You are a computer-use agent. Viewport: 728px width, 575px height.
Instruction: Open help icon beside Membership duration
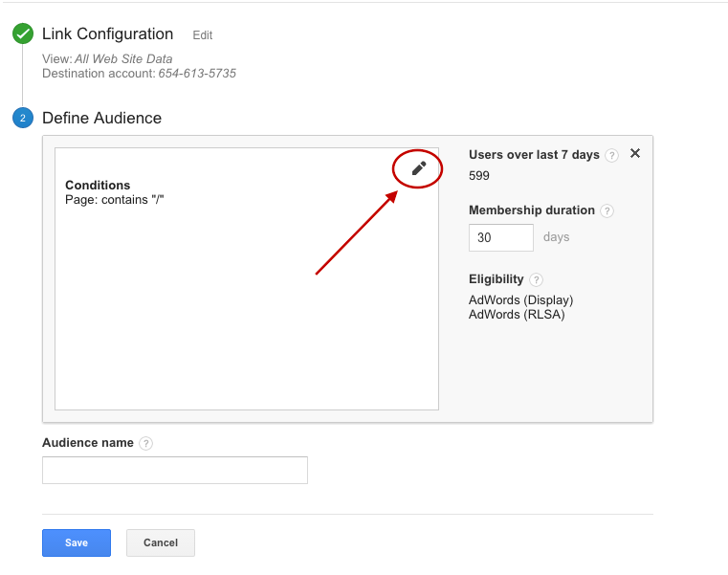(607, 210)
